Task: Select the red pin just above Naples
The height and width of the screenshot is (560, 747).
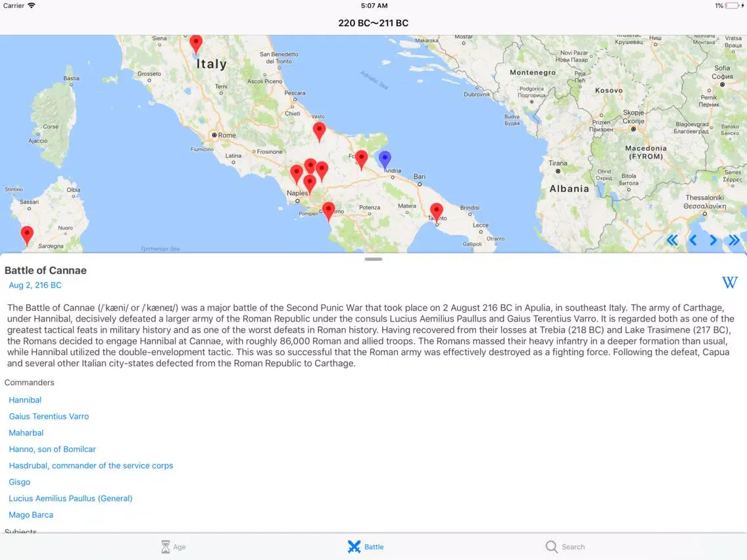Action: point(310,184)
